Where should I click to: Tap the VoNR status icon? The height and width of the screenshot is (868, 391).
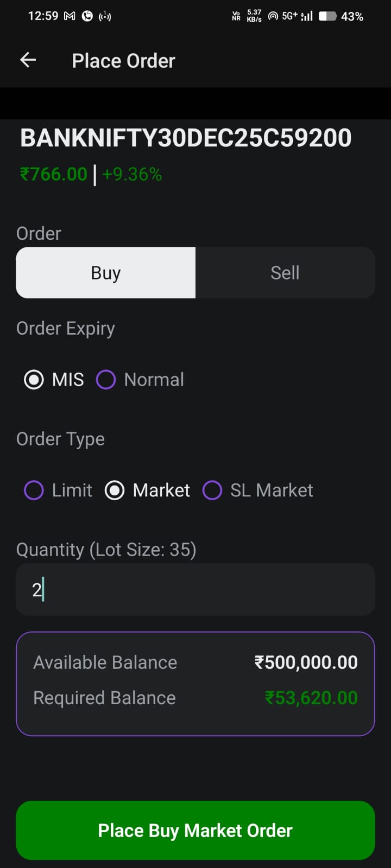(x=236, y=16)
